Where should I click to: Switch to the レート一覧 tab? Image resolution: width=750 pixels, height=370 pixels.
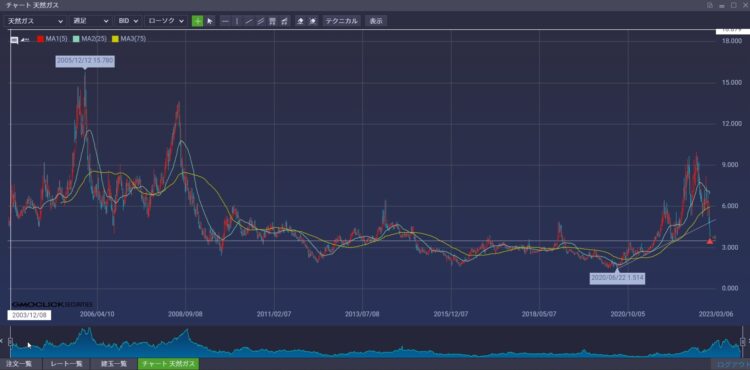tap(66, 364)
